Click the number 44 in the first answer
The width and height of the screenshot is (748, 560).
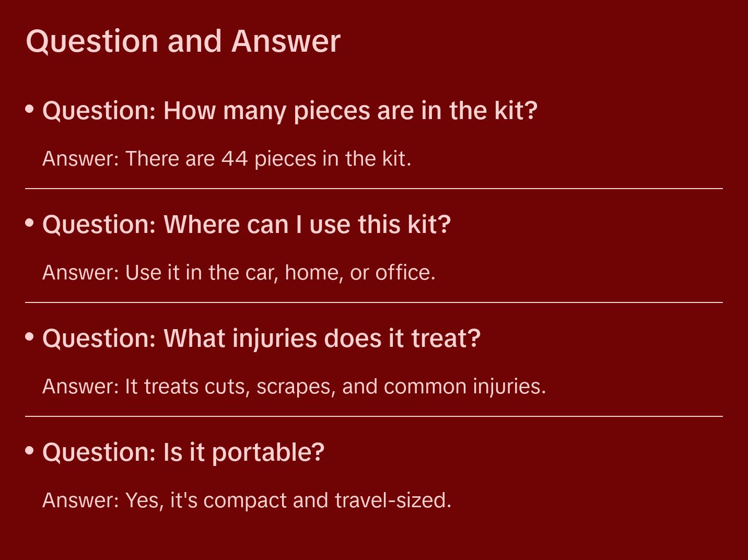point(235,159)
